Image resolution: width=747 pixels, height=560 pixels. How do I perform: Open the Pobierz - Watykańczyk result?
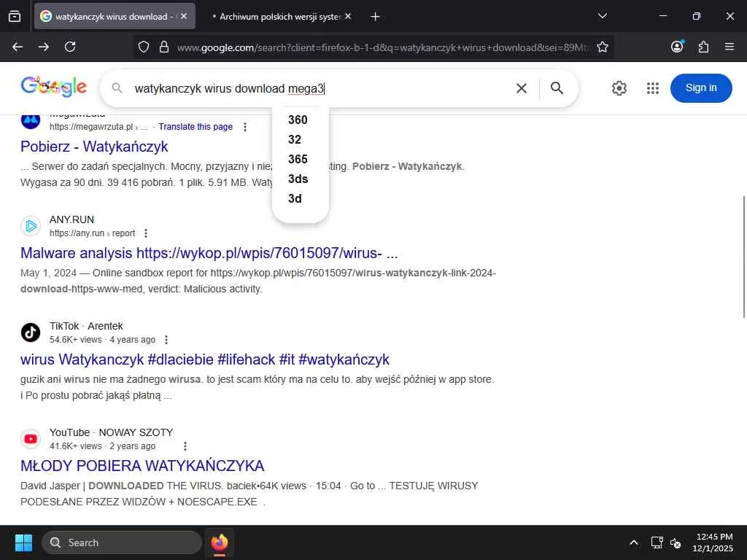tap(94, 147)
